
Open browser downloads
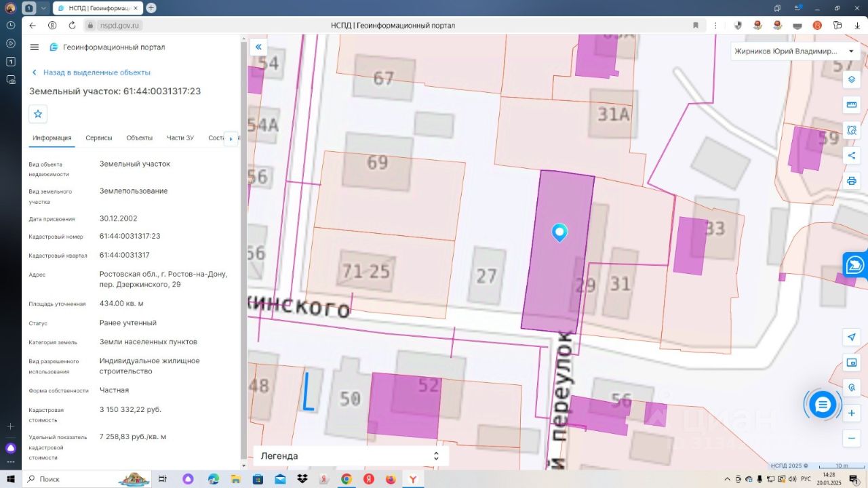click(857, 25)
